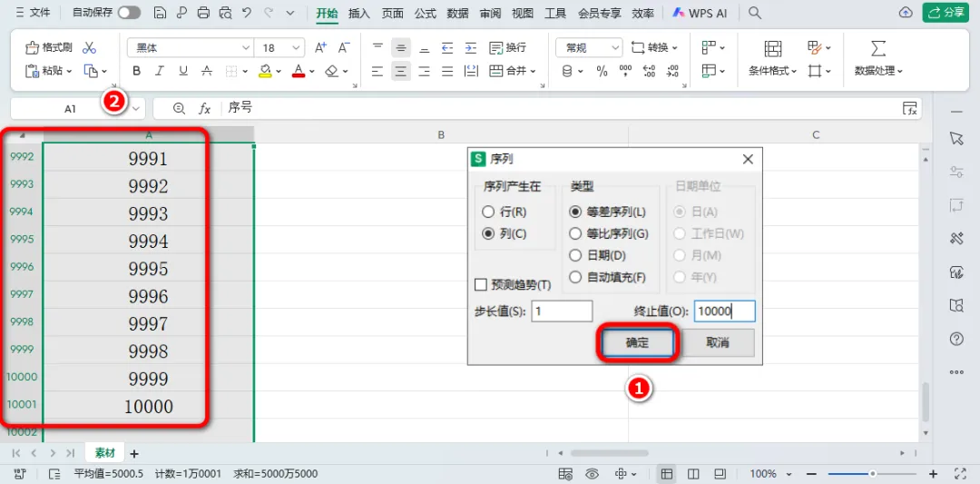Expand the Name Box dropdown arrow
Screen dimensions: 980x484
(136, 109)
